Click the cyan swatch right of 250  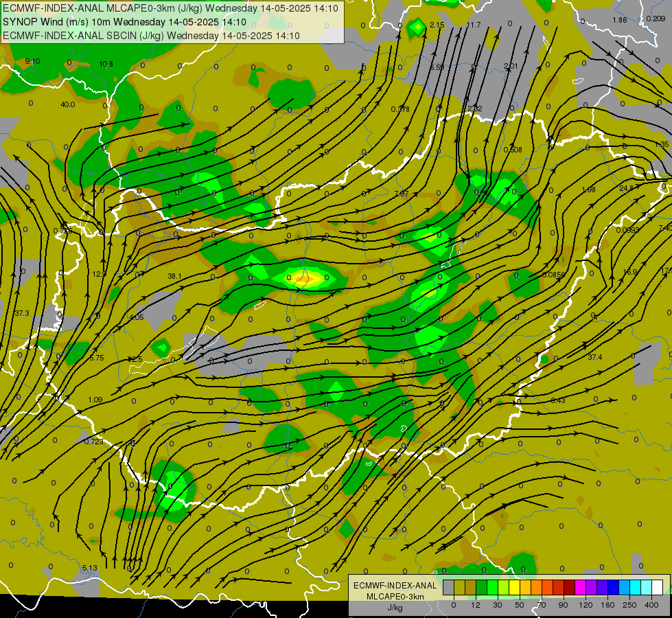click(636, 587)
